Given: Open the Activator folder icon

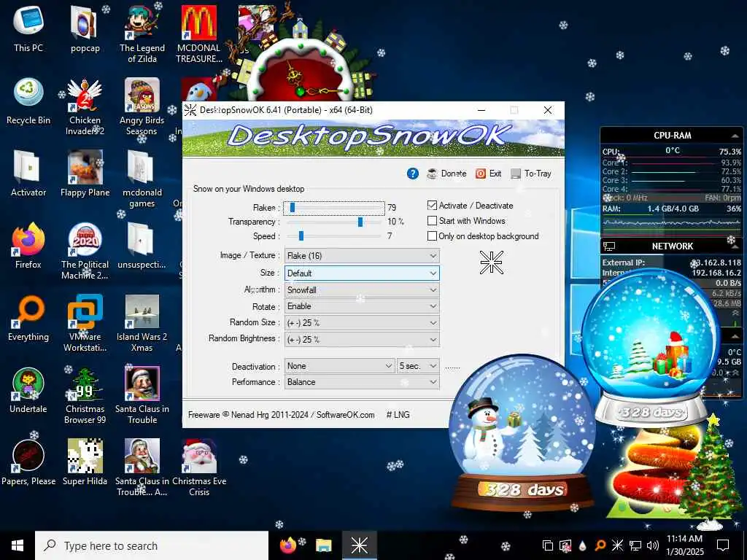Looking at the screenshot, I should 28,174.
